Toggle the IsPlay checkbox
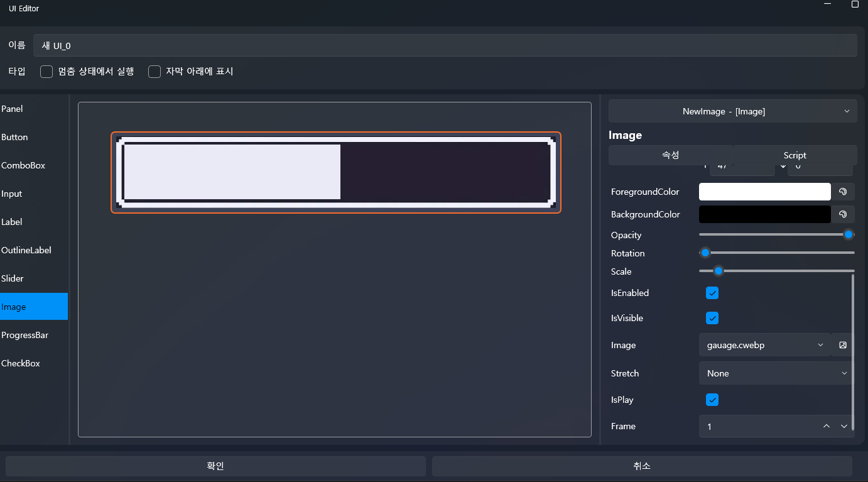The height and width of the screenshot is (482, 868). (x=712, y=400)
